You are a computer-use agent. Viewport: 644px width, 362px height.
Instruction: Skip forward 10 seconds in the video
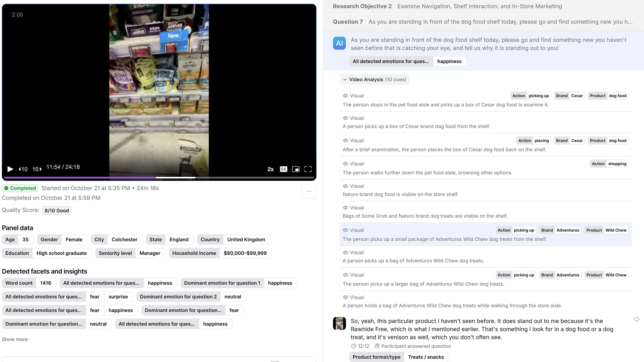click(x=37, y=169)
